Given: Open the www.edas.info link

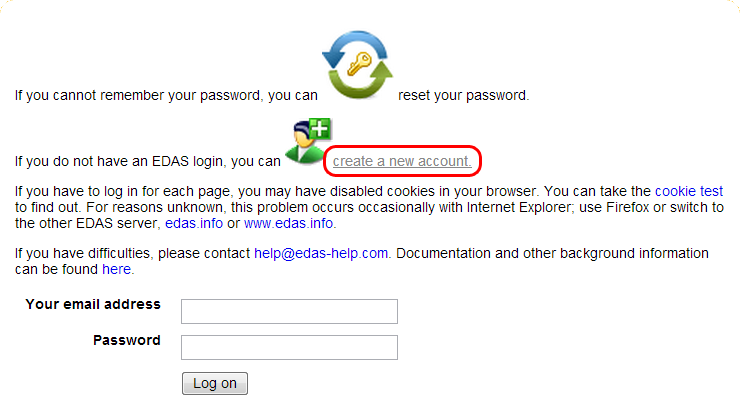Looking at the screenshot, I should point(289,223).
